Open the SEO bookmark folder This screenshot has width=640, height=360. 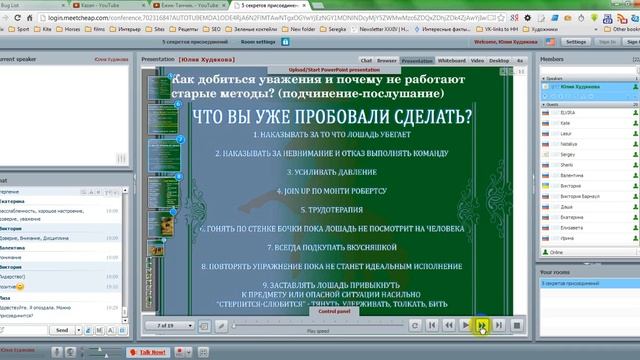(211, 29)
